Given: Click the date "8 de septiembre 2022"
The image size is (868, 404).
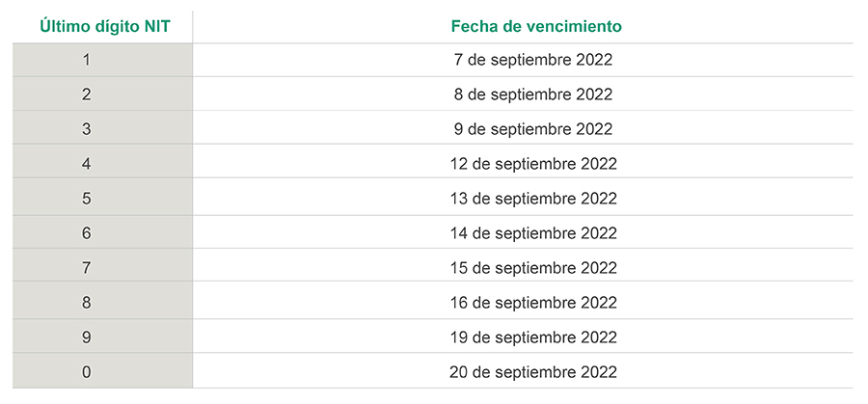Looking at the screenshot, I should 533,94.
